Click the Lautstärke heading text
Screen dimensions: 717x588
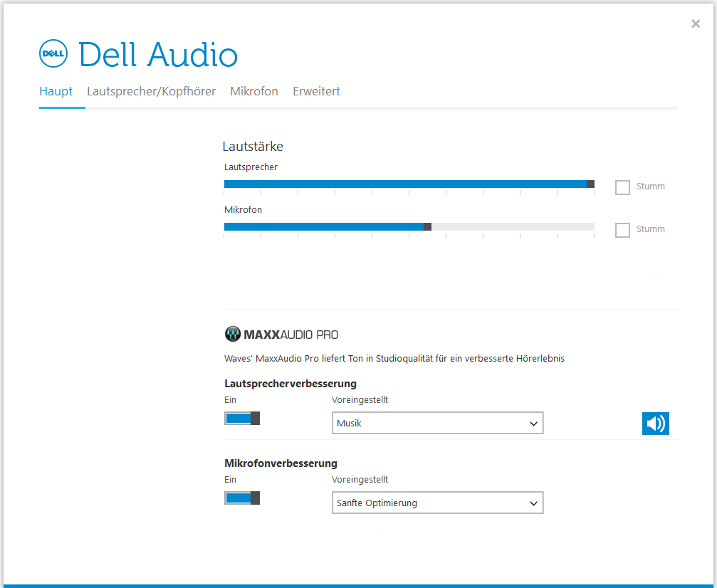coord(253,147)
